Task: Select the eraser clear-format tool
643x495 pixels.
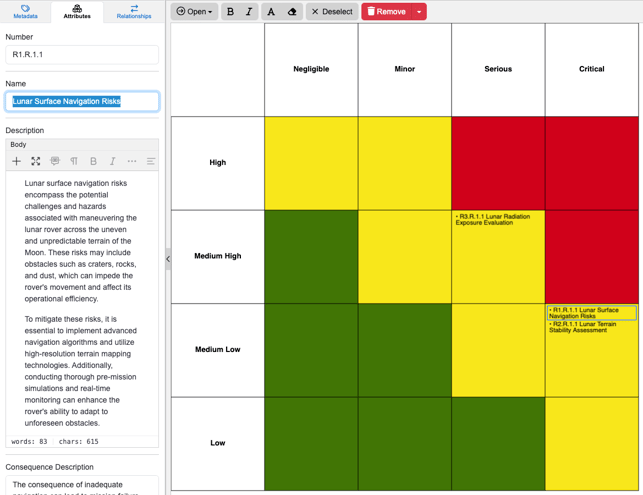Action: click(x=292, y=11)
